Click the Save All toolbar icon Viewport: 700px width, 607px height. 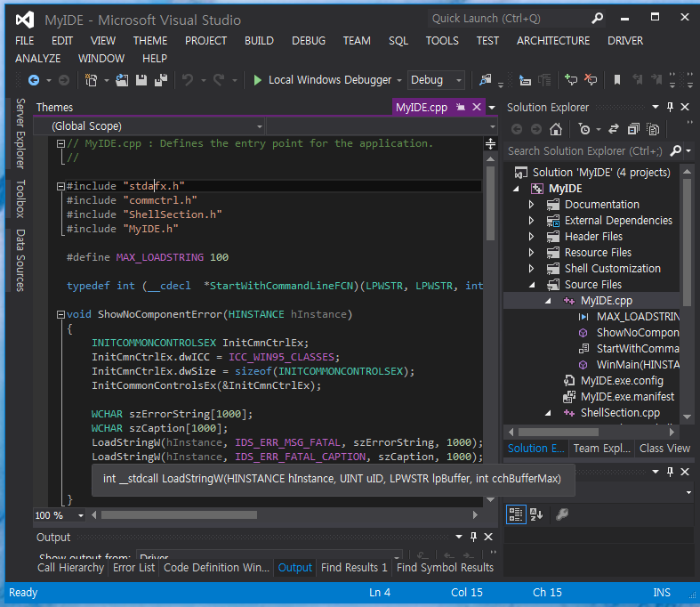click(161, 80)
